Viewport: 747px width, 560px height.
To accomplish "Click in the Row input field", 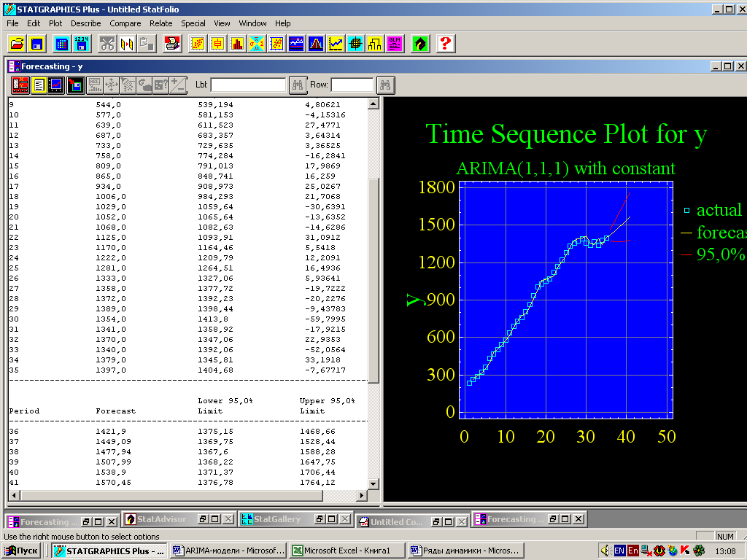I will [352, 85].
